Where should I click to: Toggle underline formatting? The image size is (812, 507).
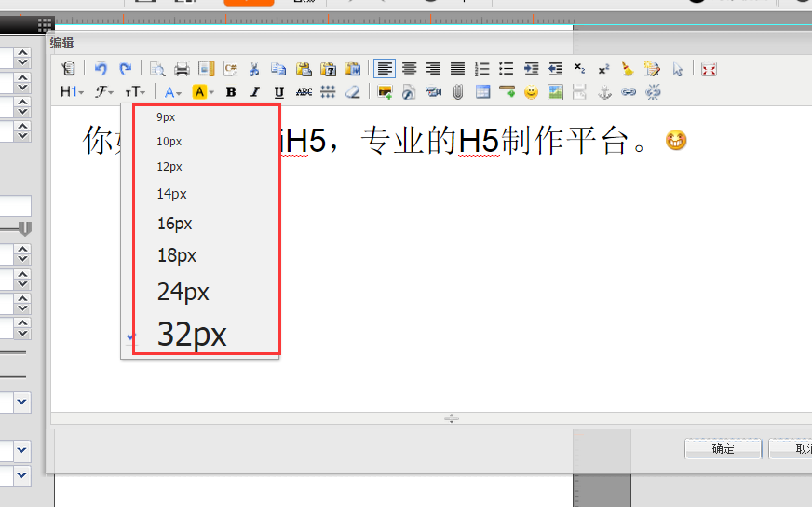point(279,91)
